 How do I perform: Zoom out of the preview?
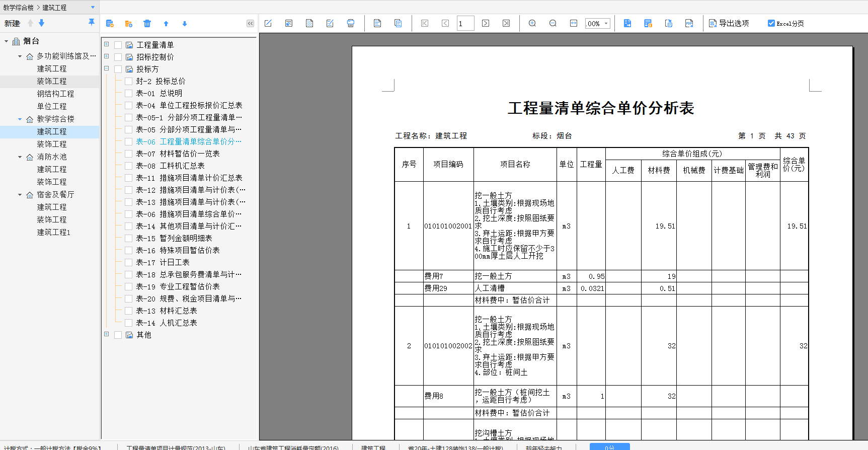tap(553, 23)
